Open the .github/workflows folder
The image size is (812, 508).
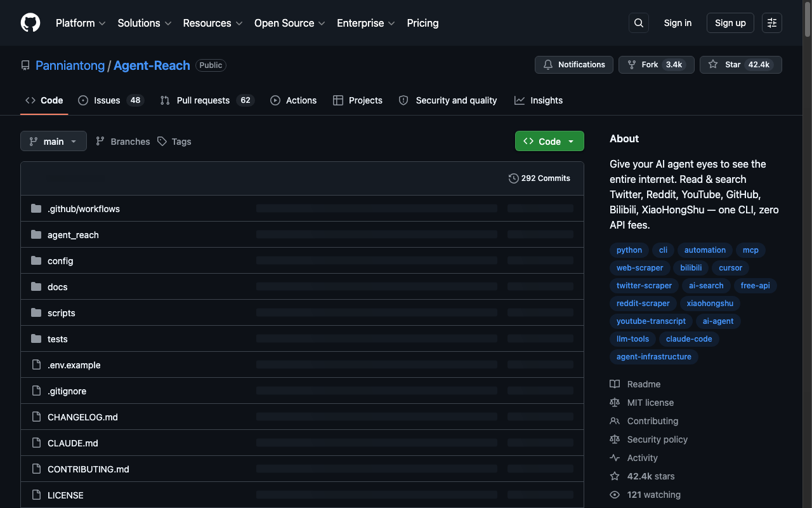[x=84, y=209]
